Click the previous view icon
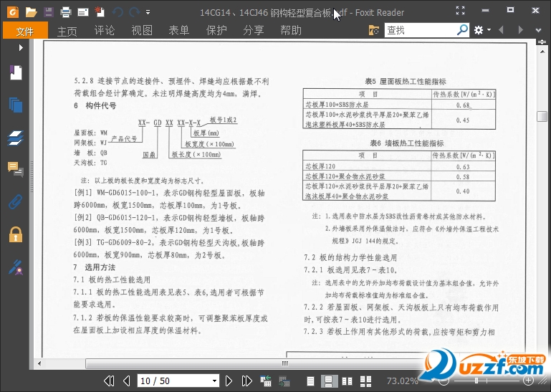Screen dimensions: 551x392 (x=266, y=381)
